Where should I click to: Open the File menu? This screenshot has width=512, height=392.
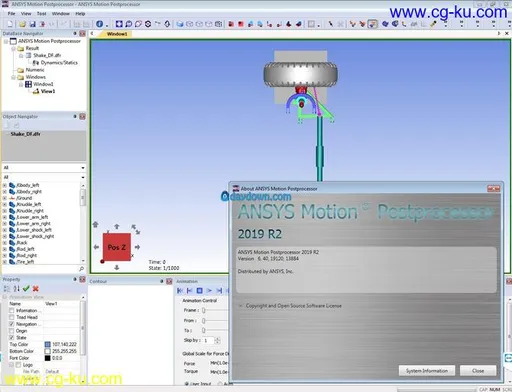click(11, 14)
